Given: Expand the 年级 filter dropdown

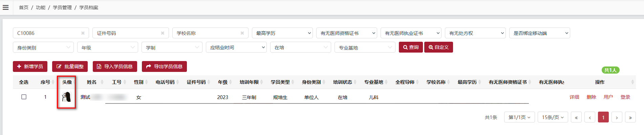Looking at the screenshot, I should click(x=108, y=47).
